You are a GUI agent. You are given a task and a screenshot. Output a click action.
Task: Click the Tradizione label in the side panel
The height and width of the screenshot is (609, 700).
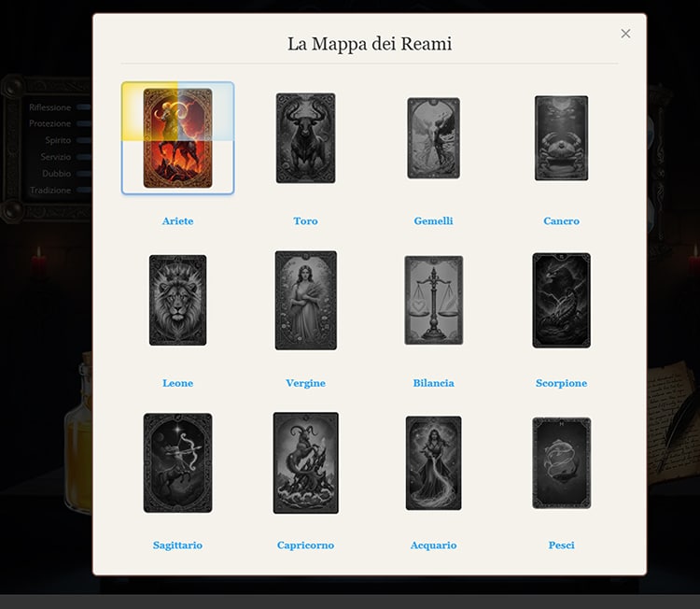pyautogui.click(x=49, y=191)
